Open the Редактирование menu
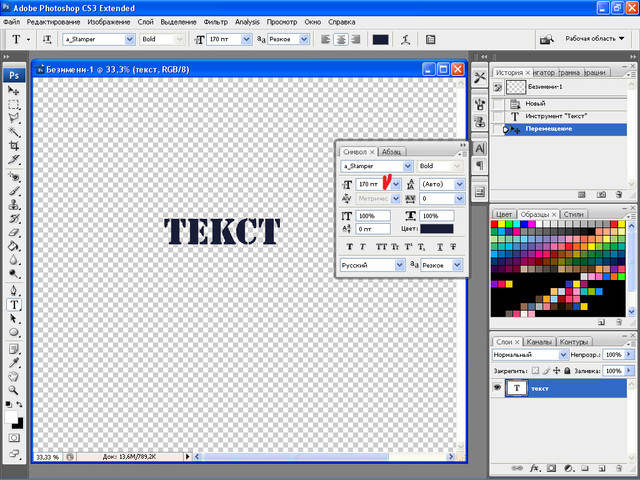640x480 pixels. 53,22
